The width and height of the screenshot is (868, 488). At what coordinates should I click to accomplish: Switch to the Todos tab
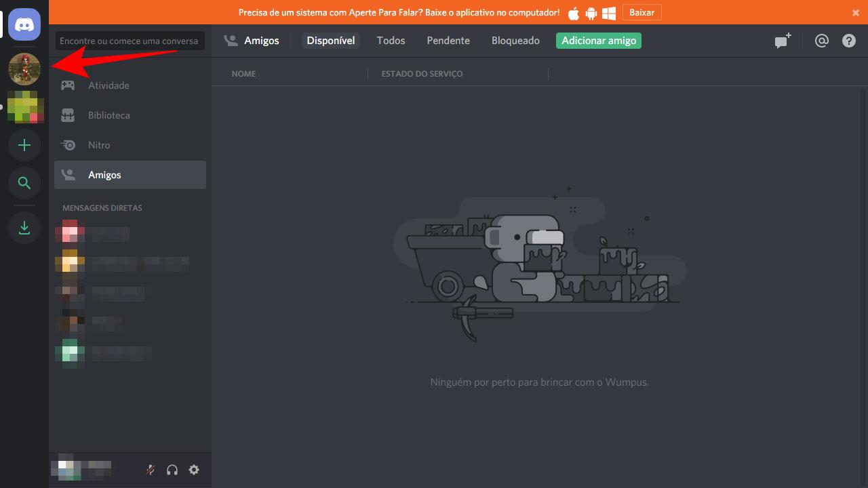point(391,40)
